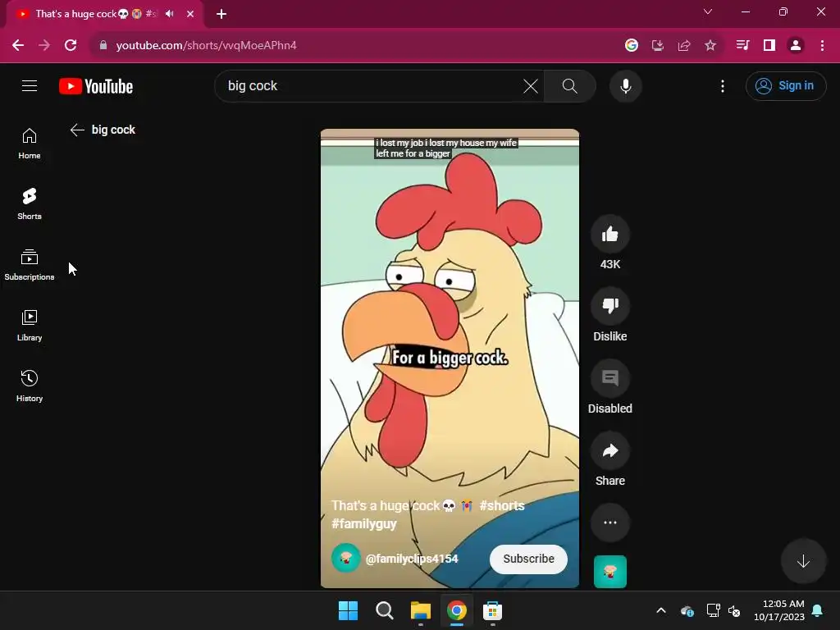Click the browser back button
This screenshot has height=630, width=840.
point(18,45)
